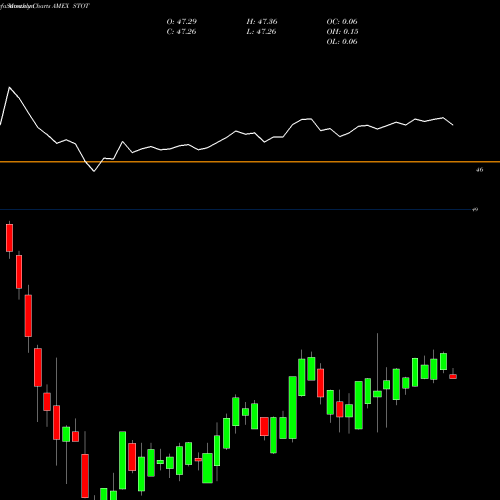Select the open price value O: 47.29
Viewport: 500px width, 500px height.
pyautogui.click(x=182, y=22)
